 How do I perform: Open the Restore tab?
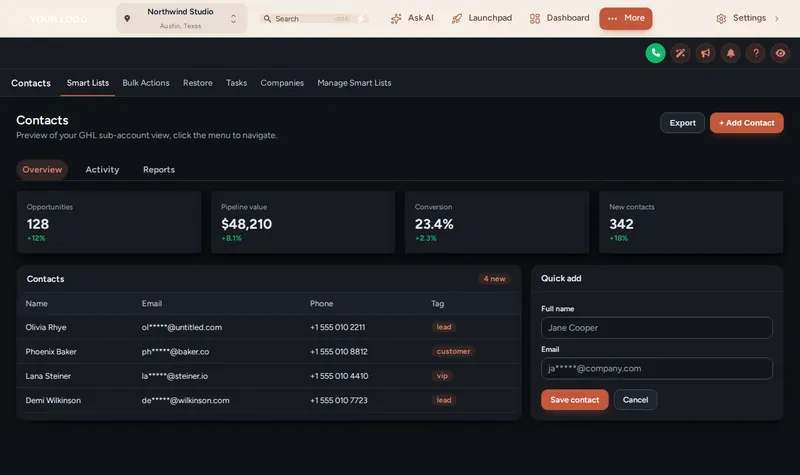coord(197,83)
